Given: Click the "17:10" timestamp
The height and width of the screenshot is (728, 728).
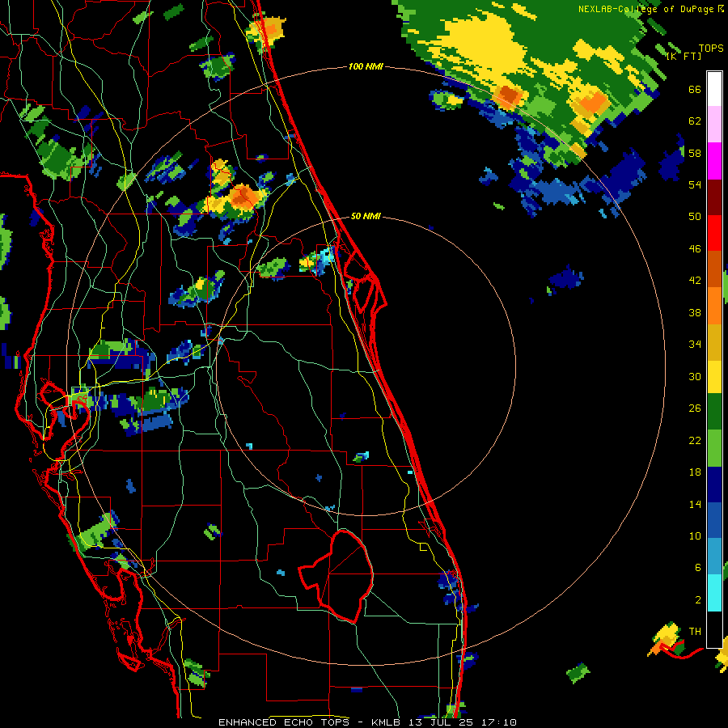Looking at the screenshot, I should pyautogui.click(x=499, y=722).
